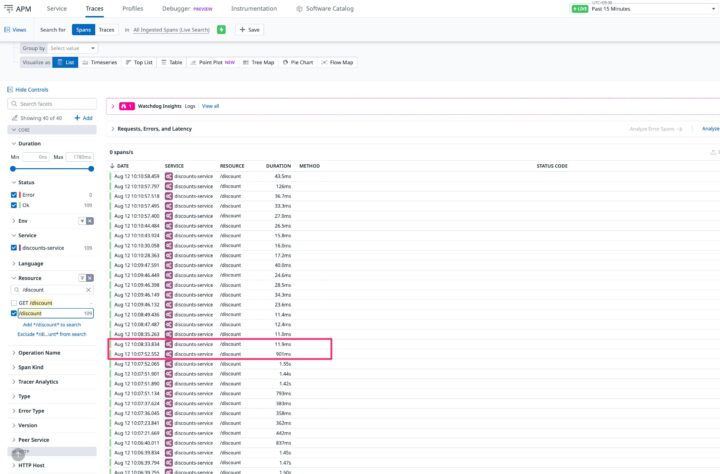Image resolution: width=720 pixels, height=474 pixels.
Task: Visualize as Flow Map
Action: [338, 62]
